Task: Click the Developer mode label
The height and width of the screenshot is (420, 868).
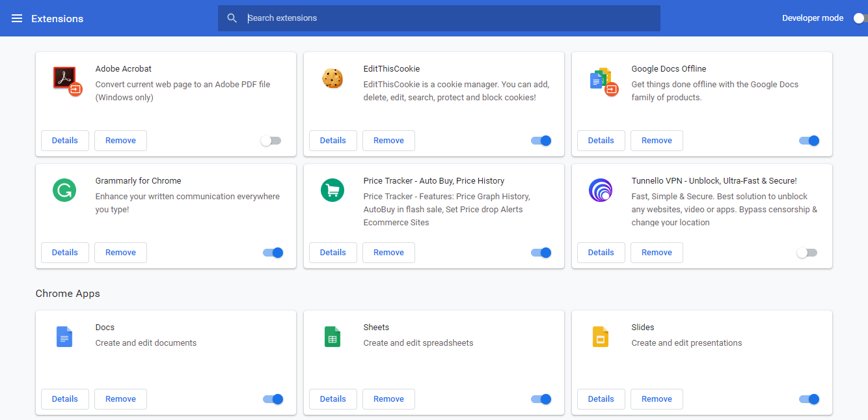Action: (x=813, y=18)
